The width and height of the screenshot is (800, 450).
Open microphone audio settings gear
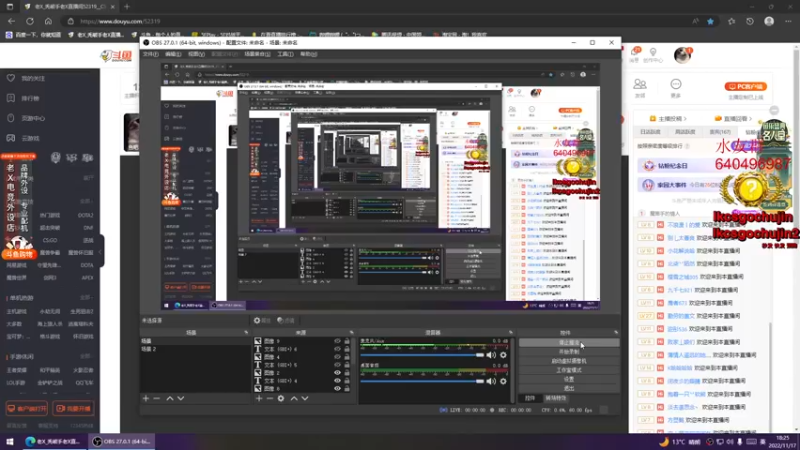[503, 355]
